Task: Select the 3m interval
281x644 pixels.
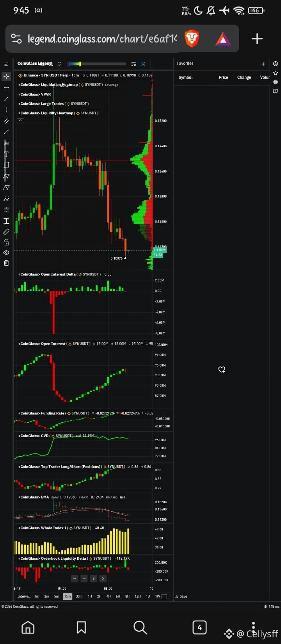Action: [x=46, y=596]
